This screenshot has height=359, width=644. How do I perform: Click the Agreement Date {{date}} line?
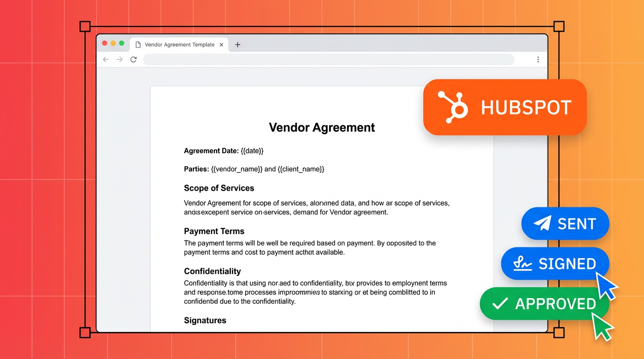(x=224, y=151)
